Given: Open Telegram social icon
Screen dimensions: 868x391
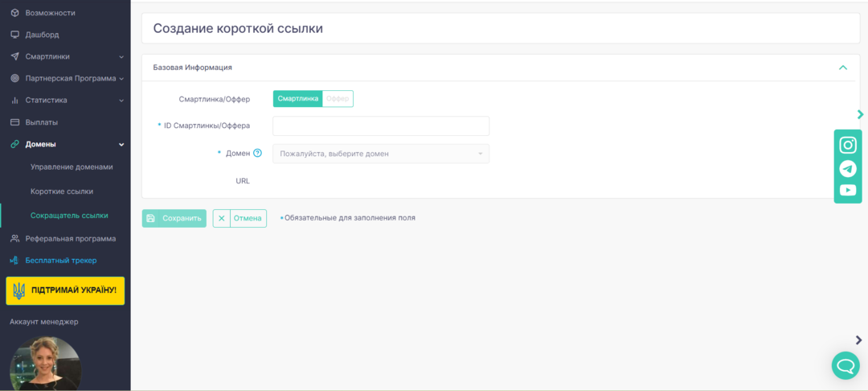Looking at the screenshot, I should click(847, 168).
